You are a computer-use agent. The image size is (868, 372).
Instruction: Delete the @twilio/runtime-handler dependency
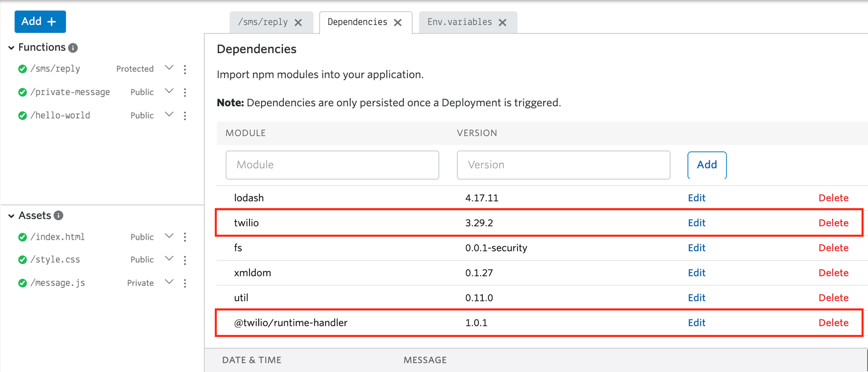pos(833,323)
